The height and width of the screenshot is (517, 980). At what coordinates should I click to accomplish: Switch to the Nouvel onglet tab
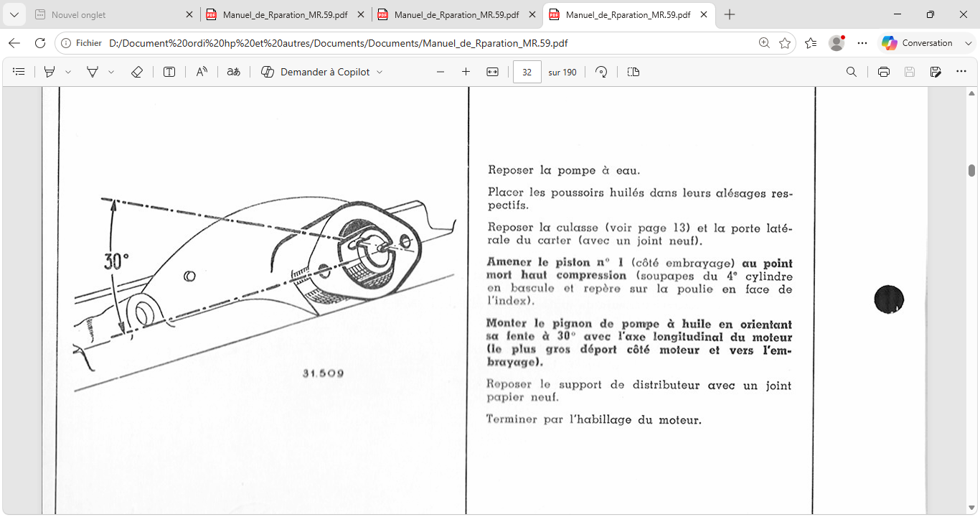pos(113,14)
